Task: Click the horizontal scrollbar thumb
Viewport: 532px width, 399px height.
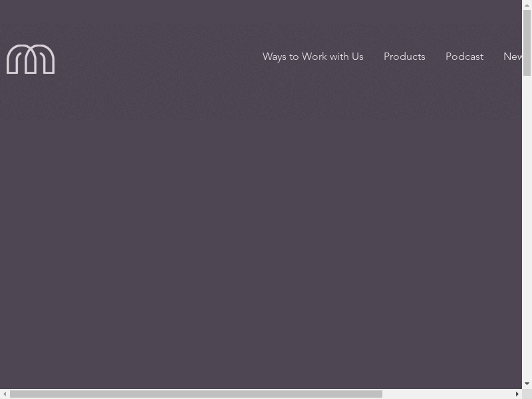Action: tap(196, 394)
